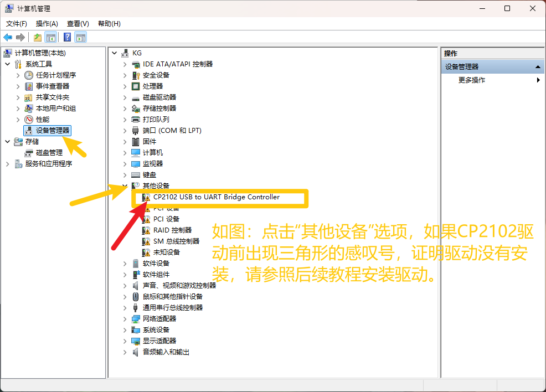Maximize the Computer Management window
The height and width of the screenshot is (392, 546).
tap(507, 8)
